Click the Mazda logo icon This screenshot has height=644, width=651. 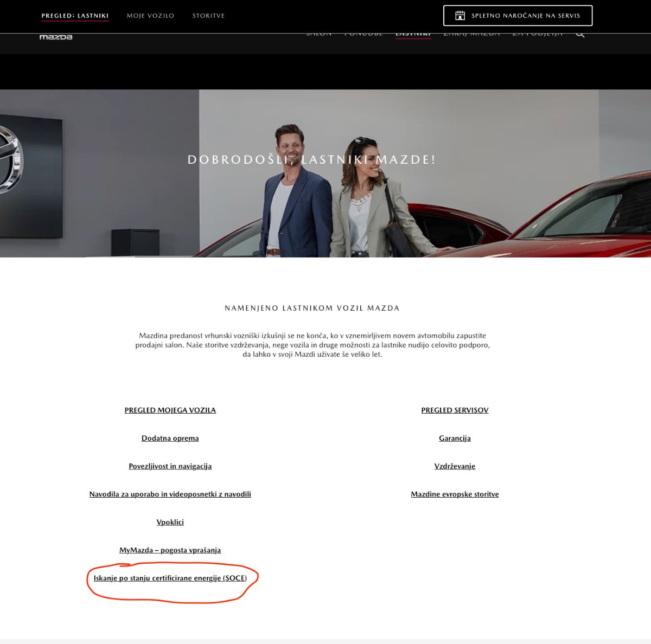(56, 37)
